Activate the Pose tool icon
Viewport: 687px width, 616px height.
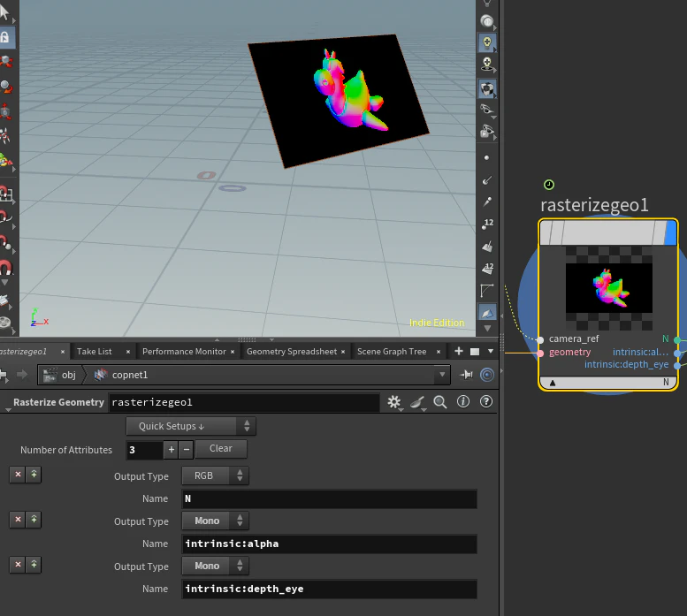coord(5,137)
